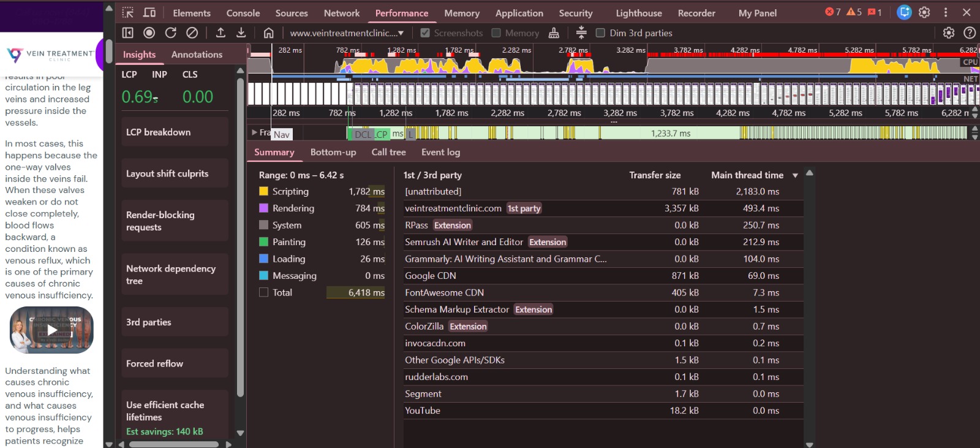980x448 pixels.
Task: Expand the LCP breakdown insight
Action: click(x=175, y=132)
